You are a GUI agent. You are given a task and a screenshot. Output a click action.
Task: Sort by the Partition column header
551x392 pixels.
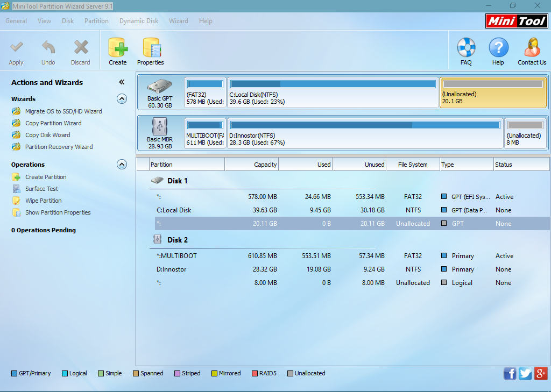pos(187,165)
